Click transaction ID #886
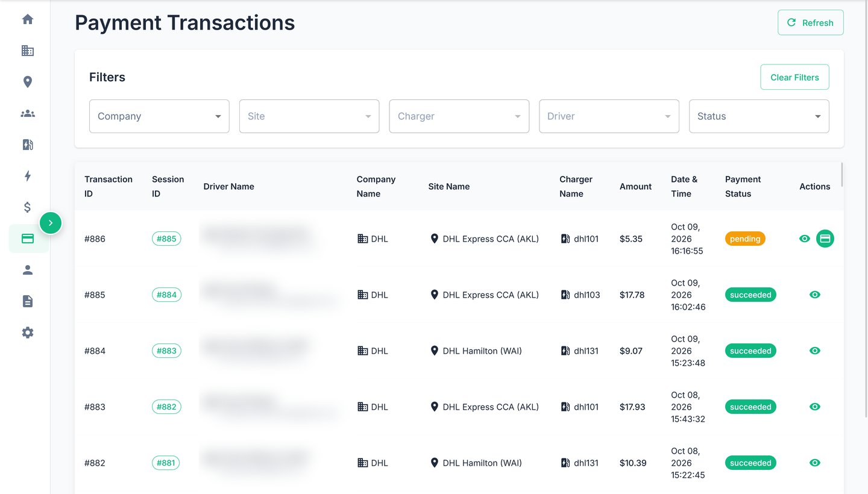The height and width of the screenshot is (494, 868). [95, 239]
